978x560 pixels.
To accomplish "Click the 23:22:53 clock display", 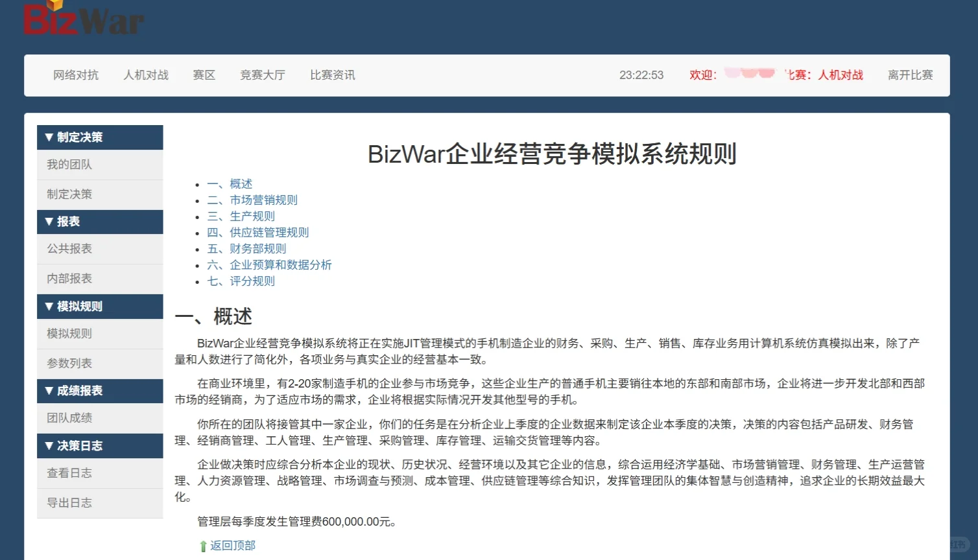I will 641,75.
